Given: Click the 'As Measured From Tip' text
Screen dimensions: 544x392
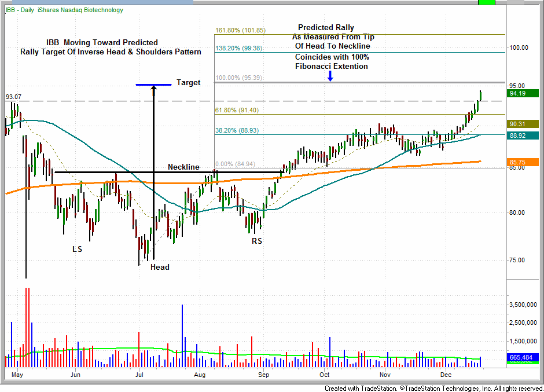Looking at the screenshot, I should coord(333,37).
